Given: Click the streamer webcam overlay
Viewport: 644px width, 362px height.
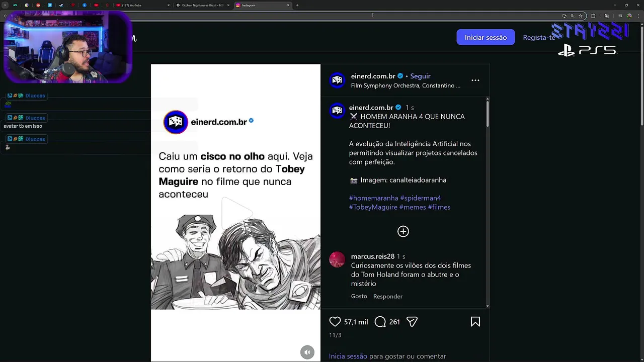Looking at the screenshot, I should pyautogui.click(x=68, y=47).
